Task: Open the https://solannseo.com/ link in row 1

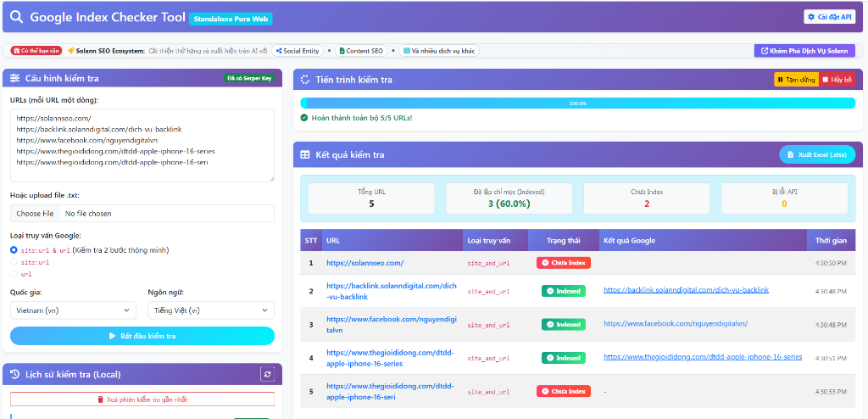Action: pos(364,263)
